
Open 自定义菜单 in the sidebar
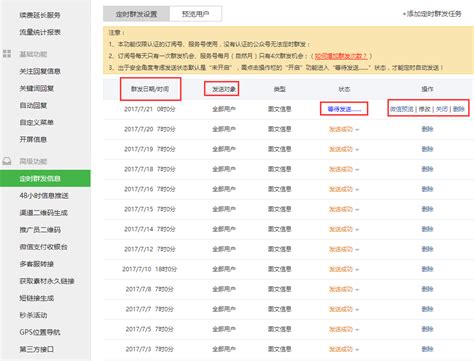[x=37, y=122]
